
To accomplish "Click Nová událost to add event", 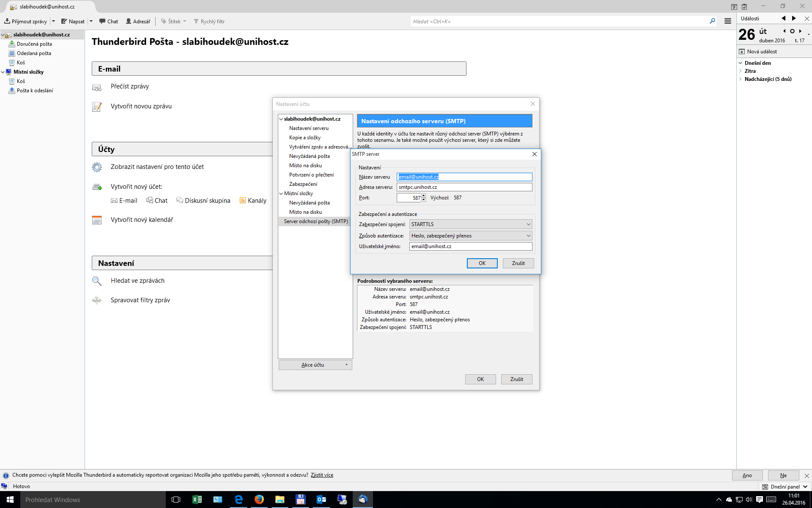I will (758, 52).
